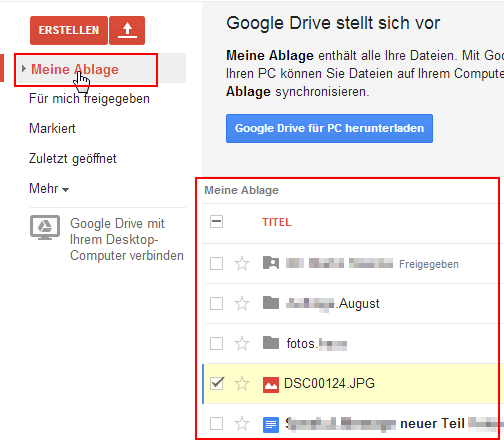Image resolution: width=504 pixels, height=442 pixels.
Task: Open the document titled 'neuer Teil'
Action: (x=394, y=424)
